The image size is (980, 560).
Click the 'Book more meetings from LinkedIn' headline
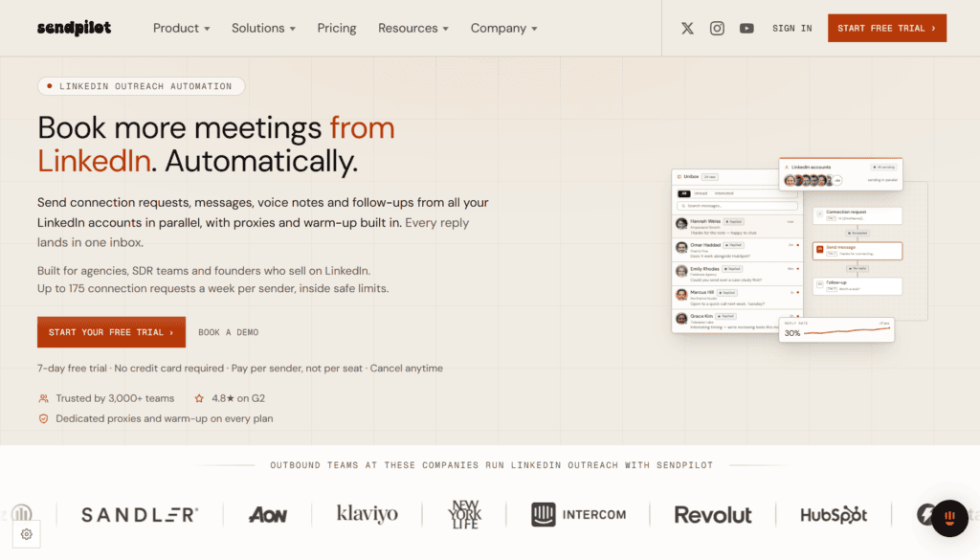[x=216, y=145]
